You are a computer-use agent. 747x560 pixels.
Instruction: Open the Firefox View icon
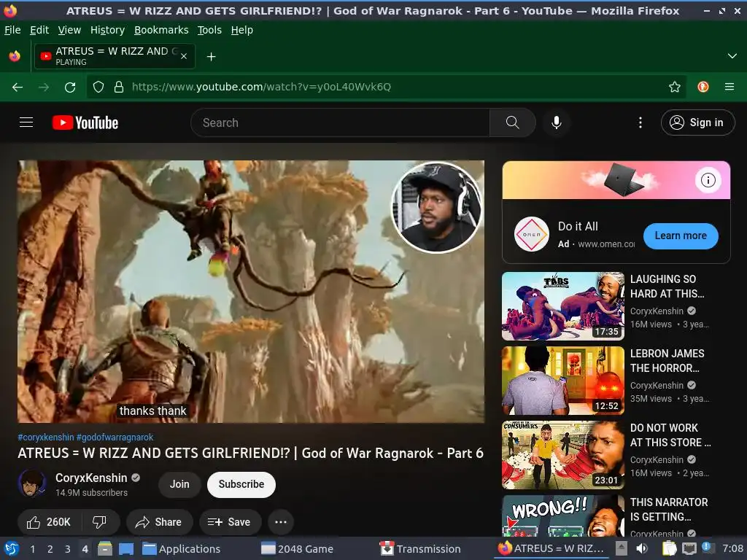[15, 56]
